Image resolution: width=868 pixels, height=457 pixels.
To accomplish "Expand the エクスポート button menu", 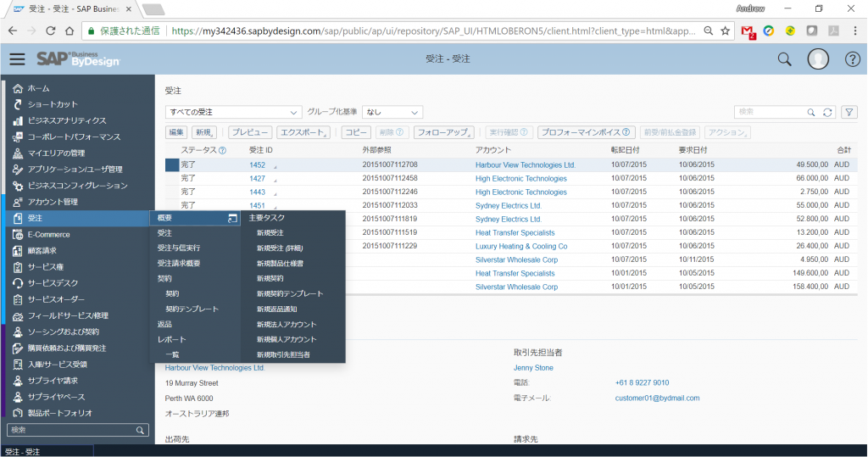I will coord(303,132).
